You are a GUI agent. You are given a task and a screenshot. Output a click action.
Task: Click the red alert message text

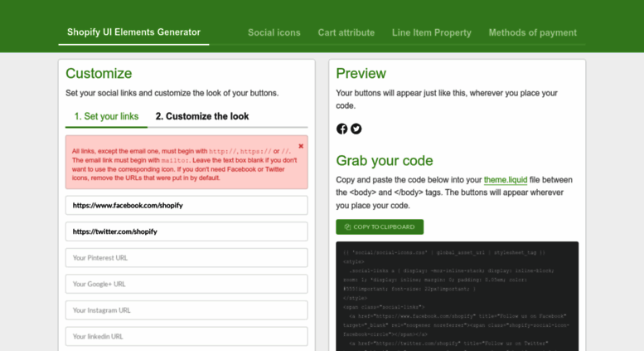click(x=184, y=164)
